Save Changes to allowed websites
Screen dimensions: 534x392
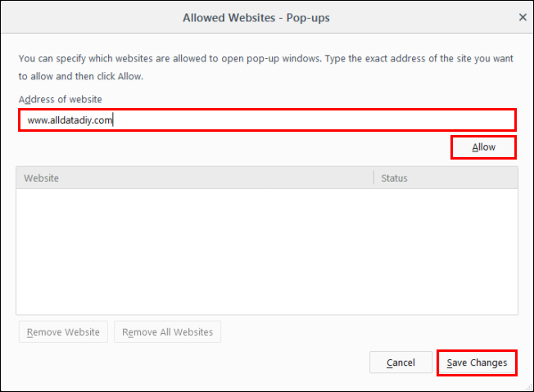pos(477,363)
